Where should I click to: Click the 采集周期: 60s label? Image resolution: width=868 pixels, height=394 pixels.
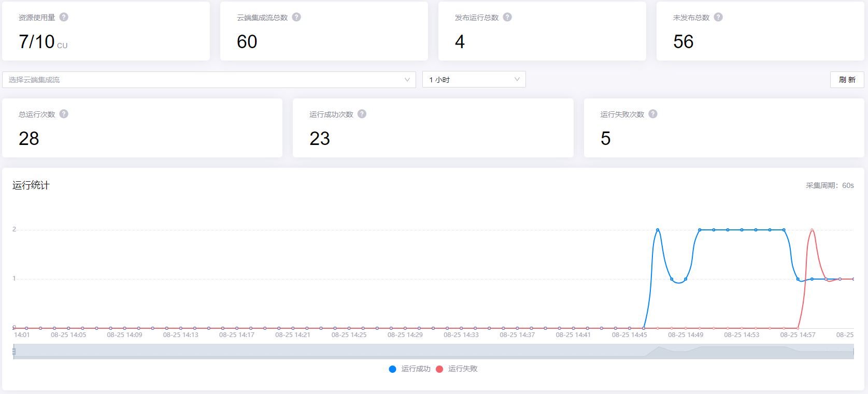click(830, 185)
